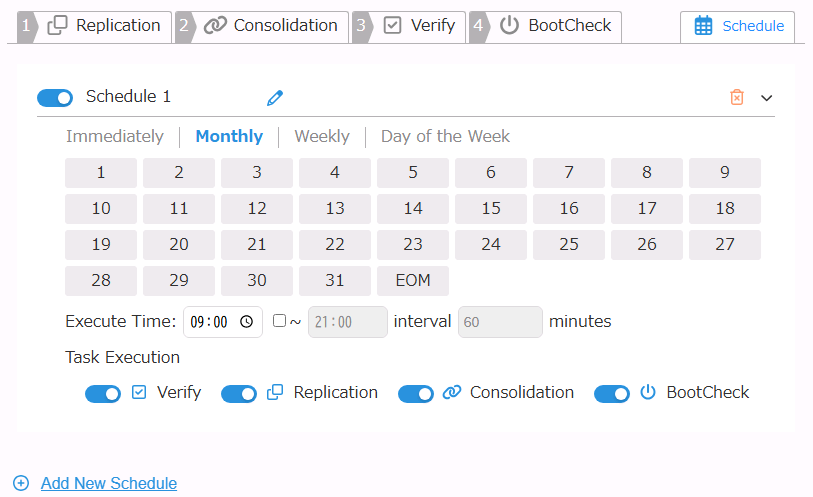Click the plus icon beside Add New Schedule
Screen dimensions: 813x497
(21, 483)
